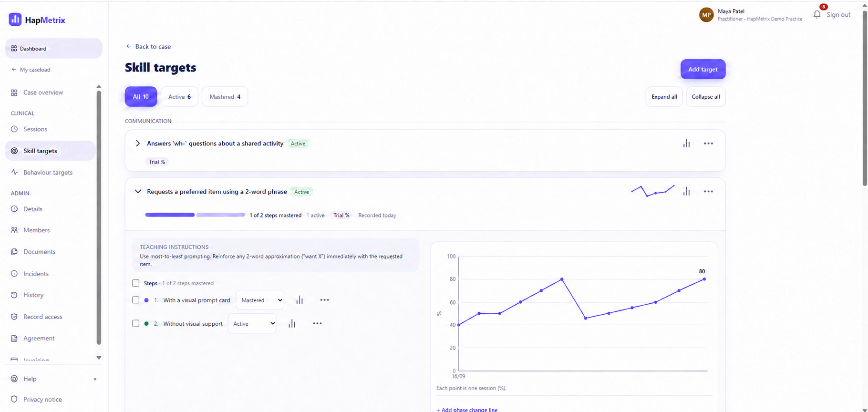Show chart for Without visual support step
Screen dimensions: 868x412
pyautogui.click(x=292, y=324)
